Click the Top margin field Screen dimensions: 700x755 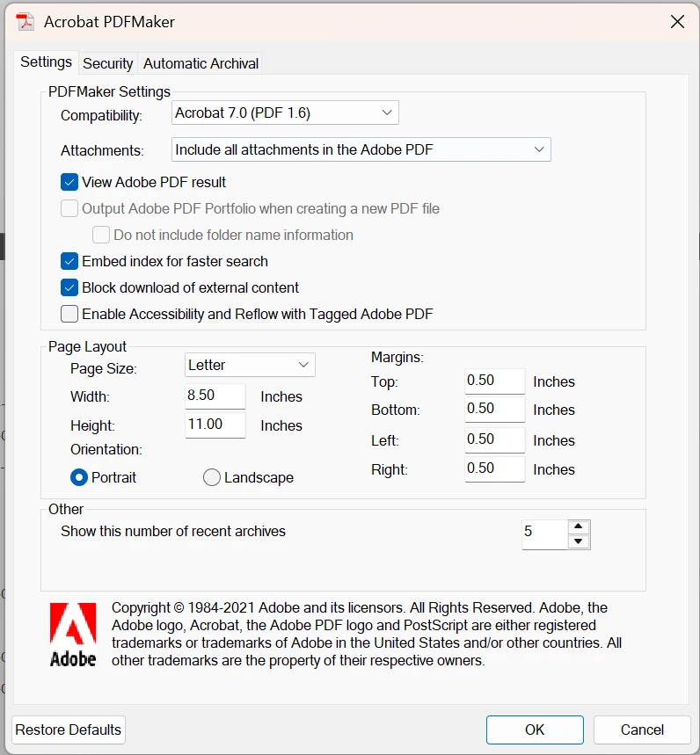(x=495, y=381)
